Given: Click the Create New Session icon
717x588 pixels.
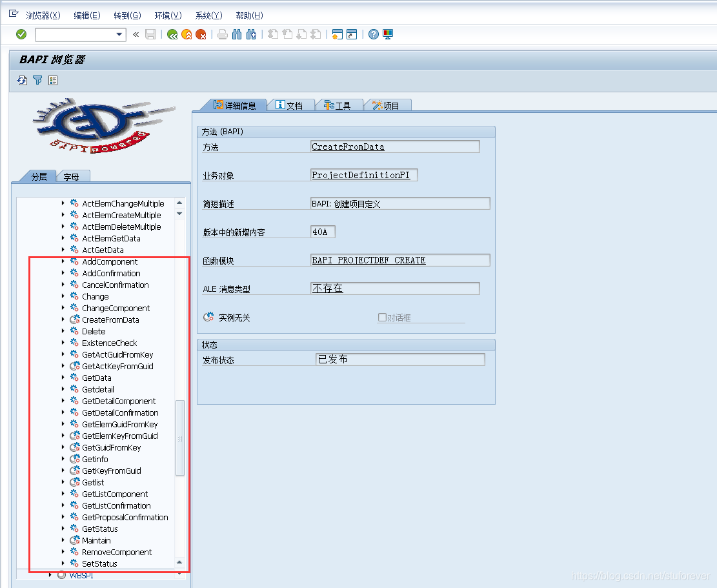Looking at the screenshot, I should click(x=338, y=34).
